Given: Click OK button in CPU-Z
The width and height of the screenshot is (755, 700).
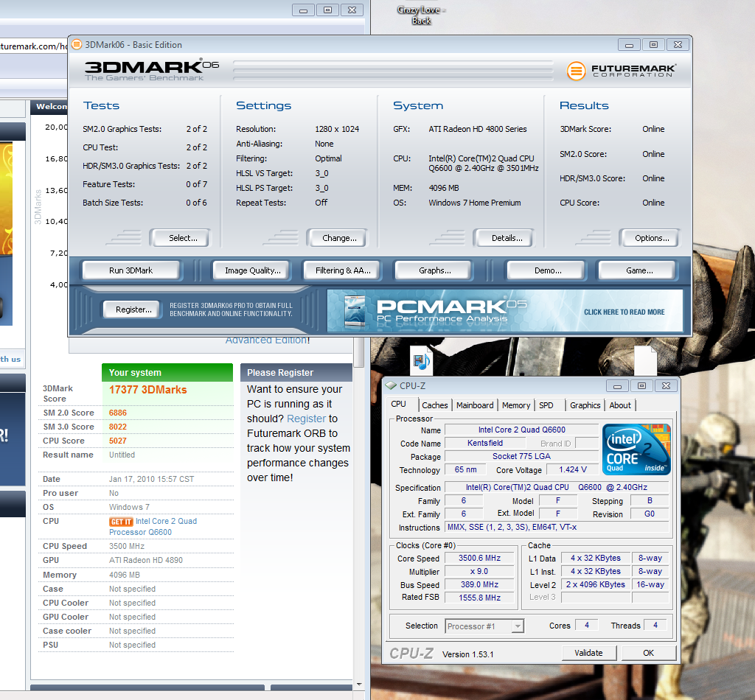Looking at the screenshot, I should point(649,653).
